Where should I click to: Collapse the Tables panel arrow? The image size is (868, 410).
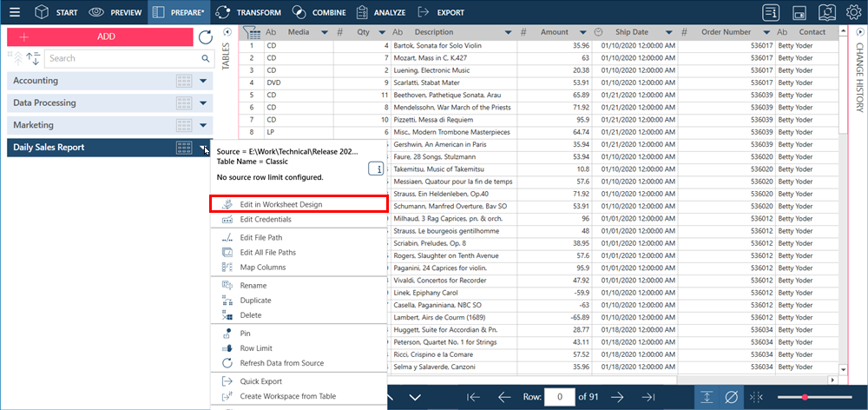(x=227, y=32)
